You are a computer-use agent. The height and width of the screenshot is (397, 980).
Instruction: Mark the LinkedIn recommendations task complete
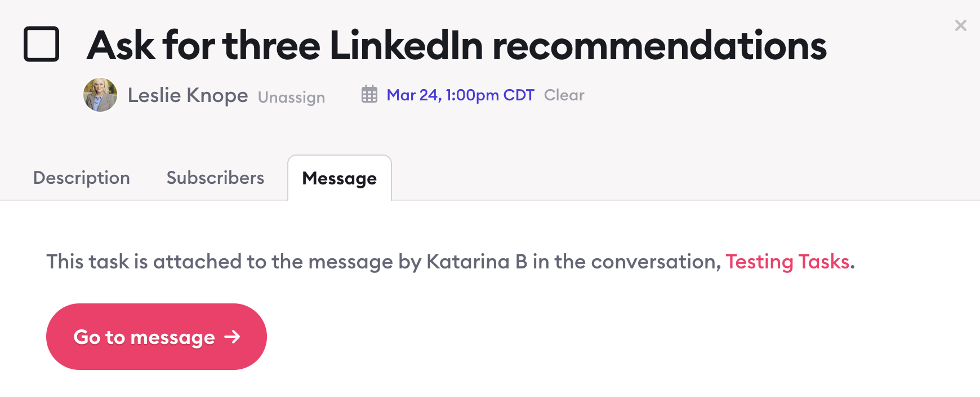[x=41, y=44]
